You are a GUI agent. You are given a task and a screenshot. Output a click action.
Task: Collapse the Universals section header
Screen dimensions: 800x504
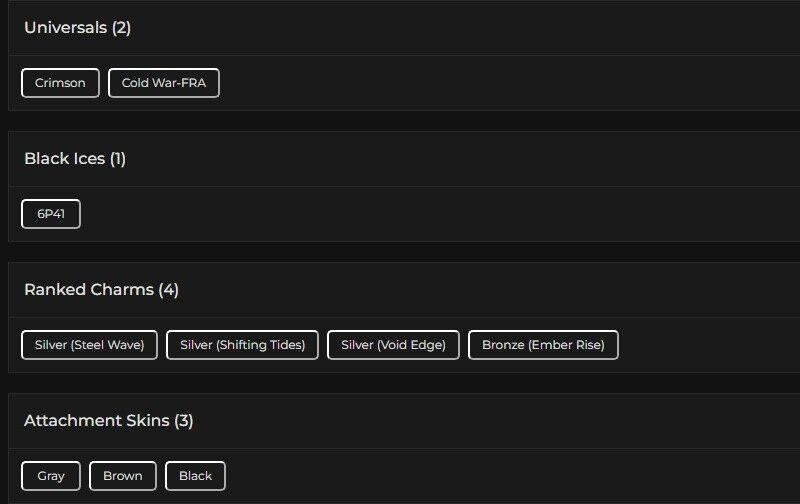point(77,28)
